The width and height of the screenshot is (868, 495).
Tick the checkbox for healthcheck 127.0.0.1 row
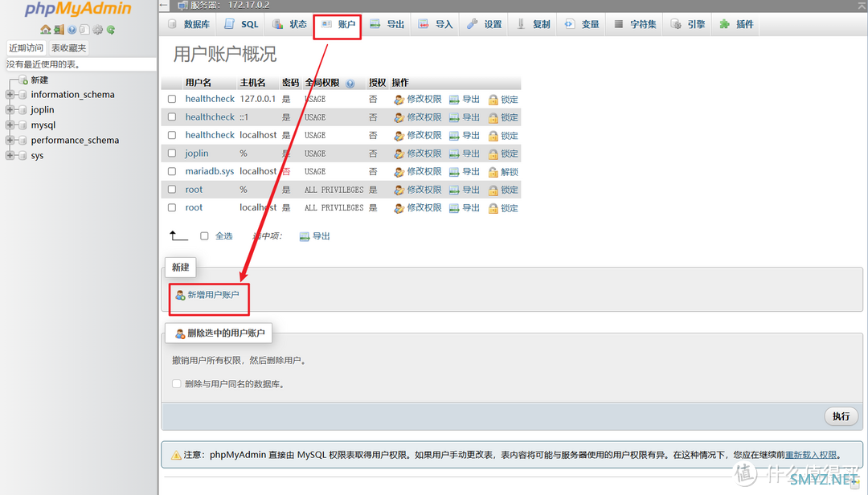point(172,99)
